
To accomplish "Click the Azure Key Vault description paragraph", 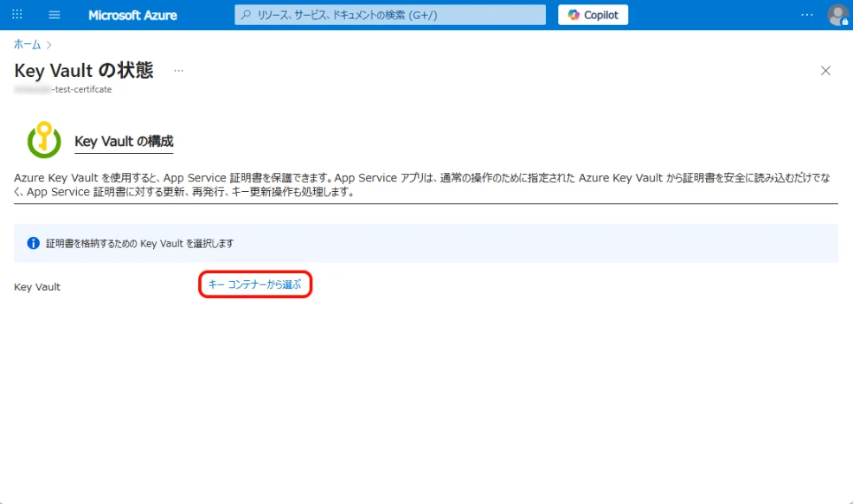I will (x=424, y=184).
